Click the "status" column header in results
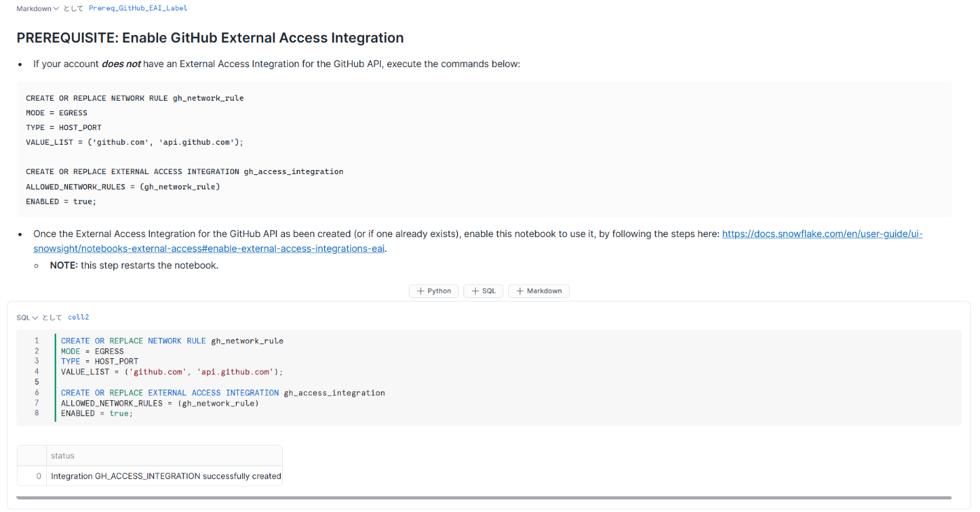 (x=62, y=456)
